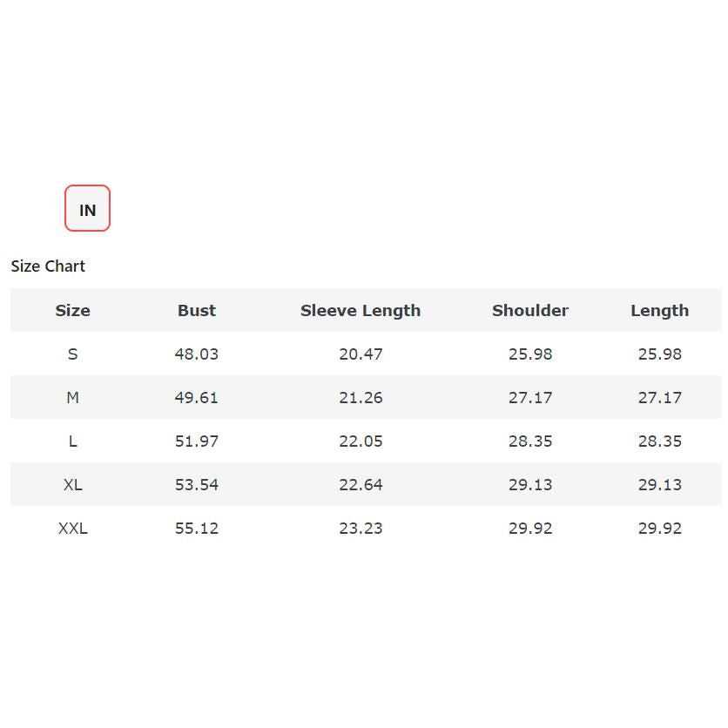Image resolution: width=728 pixels, height=728 pixels.
Task: Click the XXL size row label
Action: 73,529
